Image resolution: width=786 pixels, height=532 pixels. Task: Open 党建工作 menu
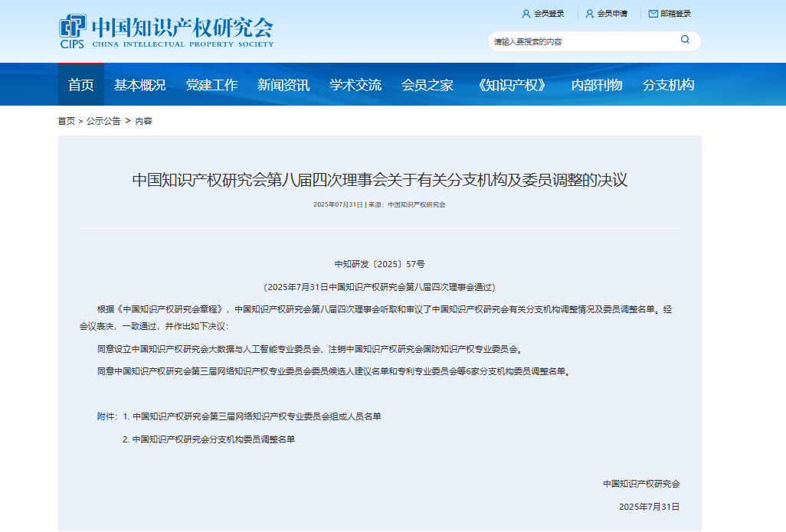click(x=211, y=85)
